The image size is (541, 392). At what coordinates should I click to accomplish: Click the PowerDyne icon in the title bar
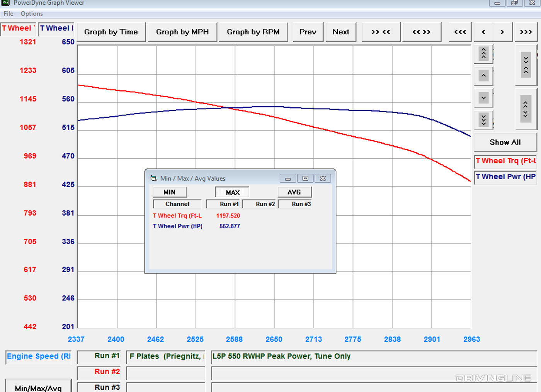click(5, 3)
